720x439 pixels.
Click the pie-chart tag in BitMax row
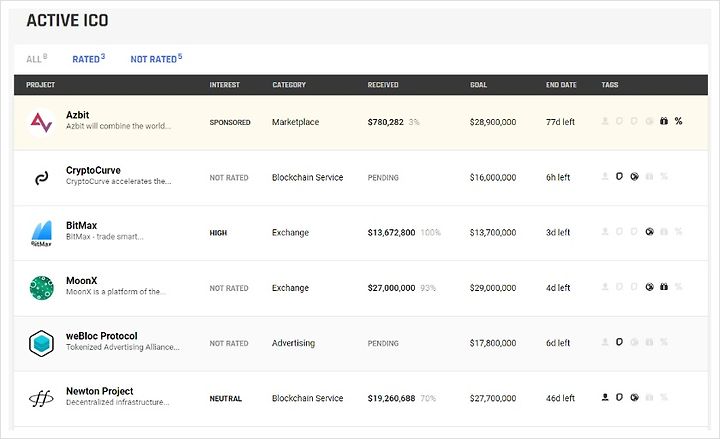coord(649,231)
